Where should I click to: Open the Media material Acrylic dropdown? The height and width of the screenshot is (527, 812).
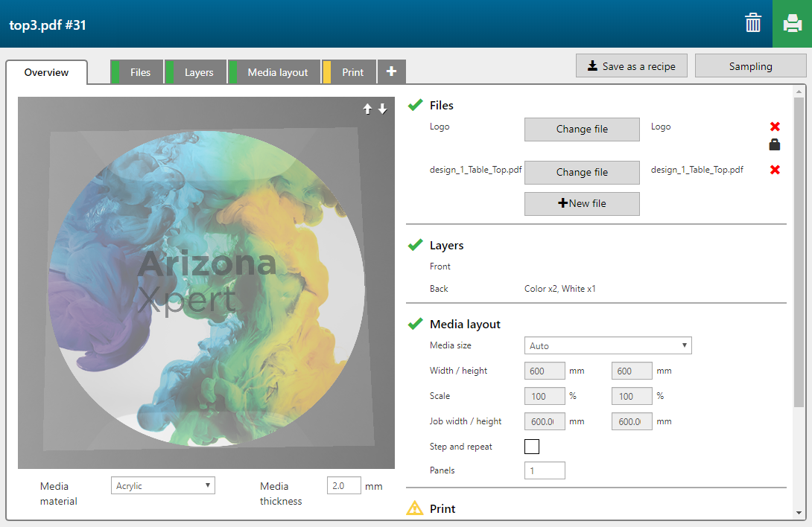coord(163,485)
